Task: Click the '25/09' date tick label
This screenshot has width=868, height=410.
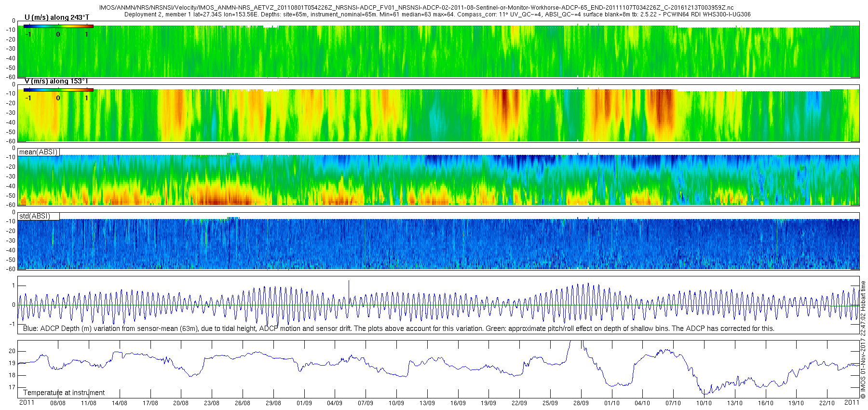Action: click(x=550, y=403)
